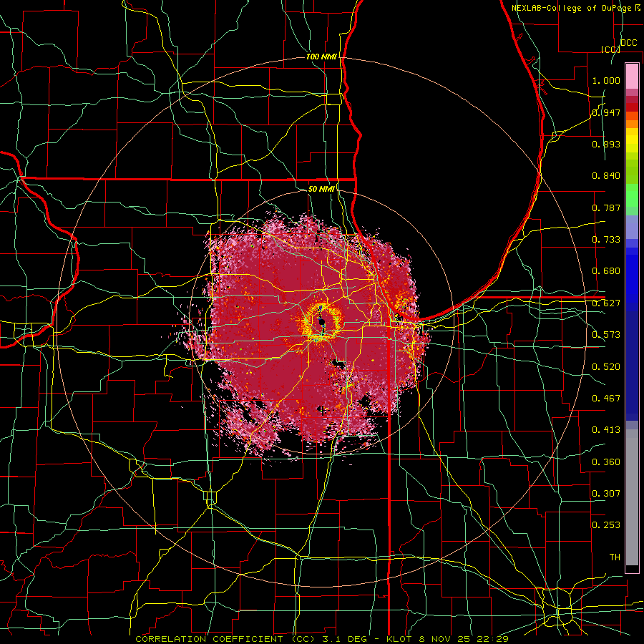The height and width of the screenshot is (644, 644).
Task: Click the DCC label above the legend
Action: [x=628, y=43]
